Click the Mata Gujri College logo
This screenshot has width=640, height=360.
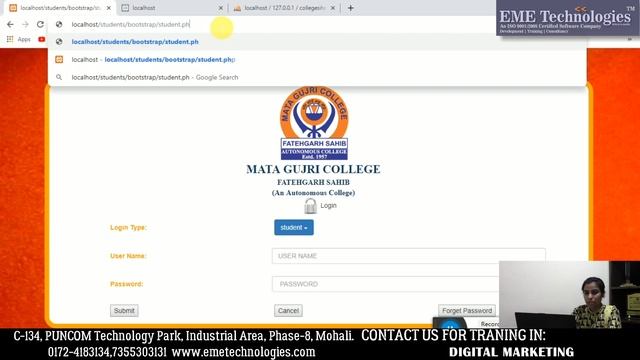click(x=314, y=122)
